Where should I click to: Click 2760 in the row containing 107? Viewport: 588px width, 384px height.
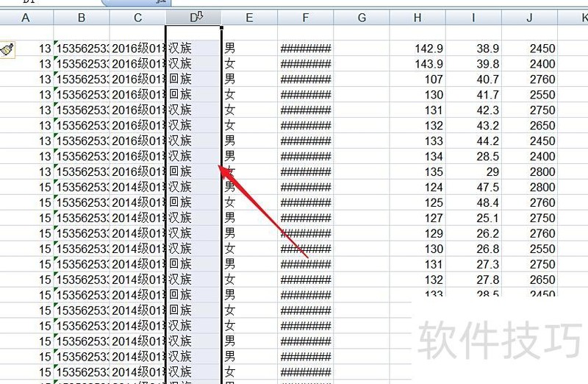coord(529,79)
